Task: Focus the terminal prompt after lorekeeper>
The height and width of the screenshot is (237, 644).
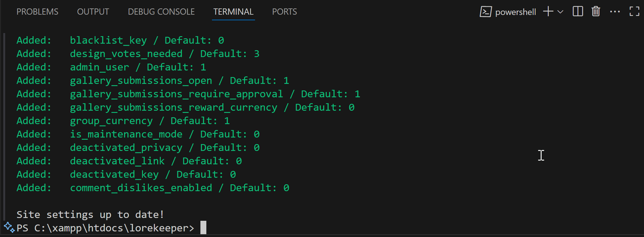Action: point(203,228)
